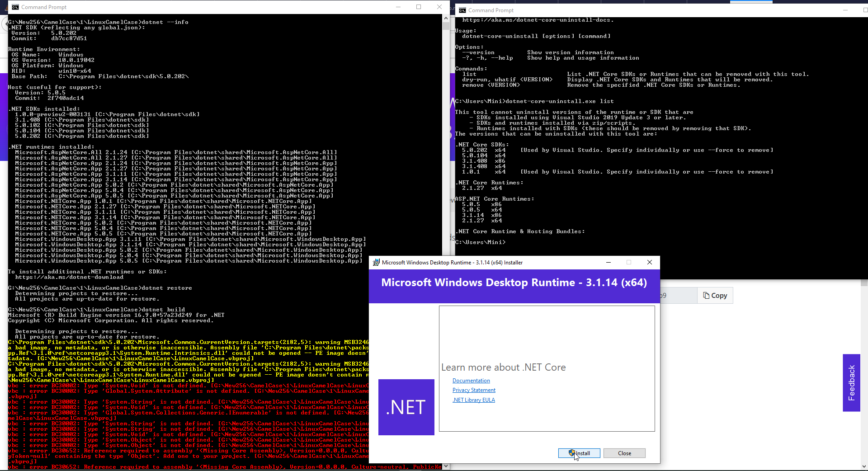Click the '.NET Core Runtime & Hosting Bundles:' line
The height and width of the screenshot is (471, 868).
tap(520, 231)
